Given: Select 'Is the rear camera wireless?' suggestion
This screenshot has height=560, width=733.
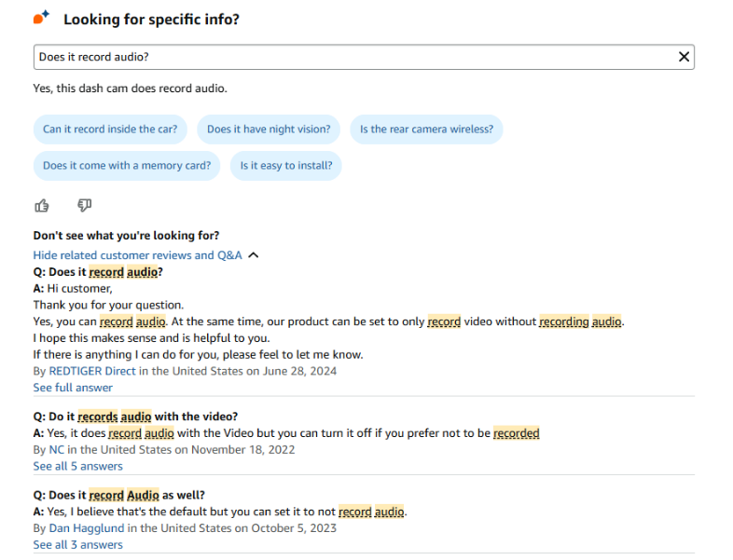Looking at the screenshot, I should (x=426, y=130).
